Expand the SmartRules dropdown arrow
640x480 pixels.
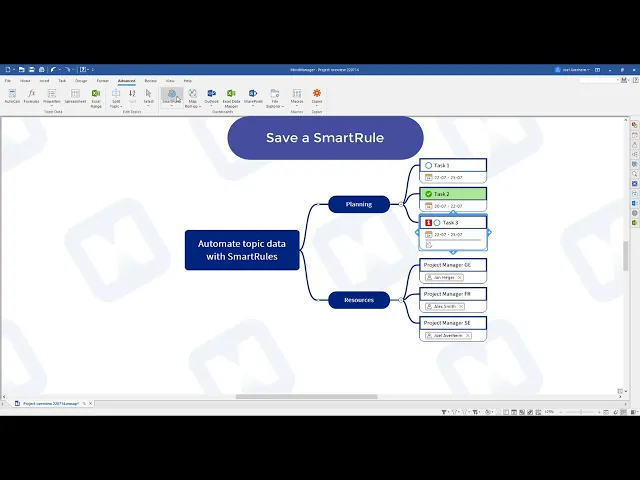click(171, 106)
